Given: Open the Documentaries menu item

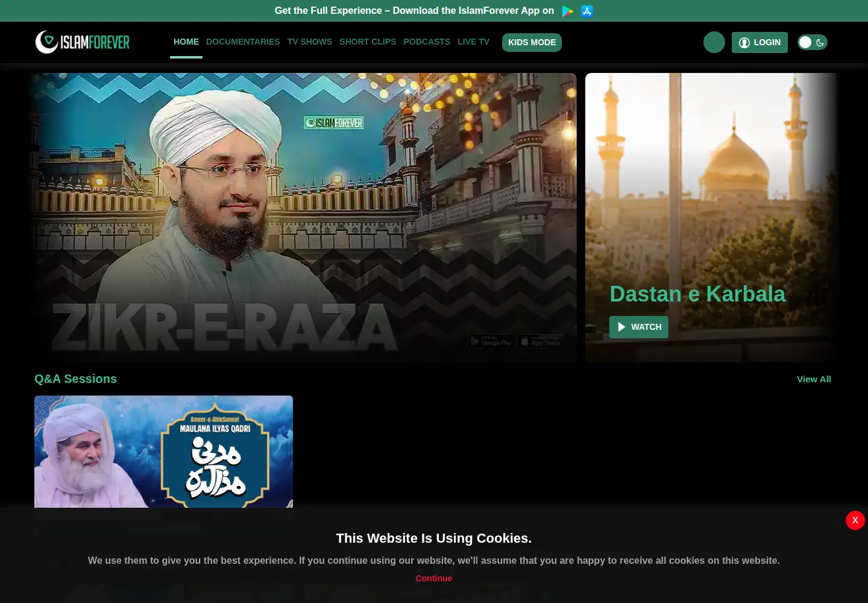Looking at the screenshot, I should (243, 42).
